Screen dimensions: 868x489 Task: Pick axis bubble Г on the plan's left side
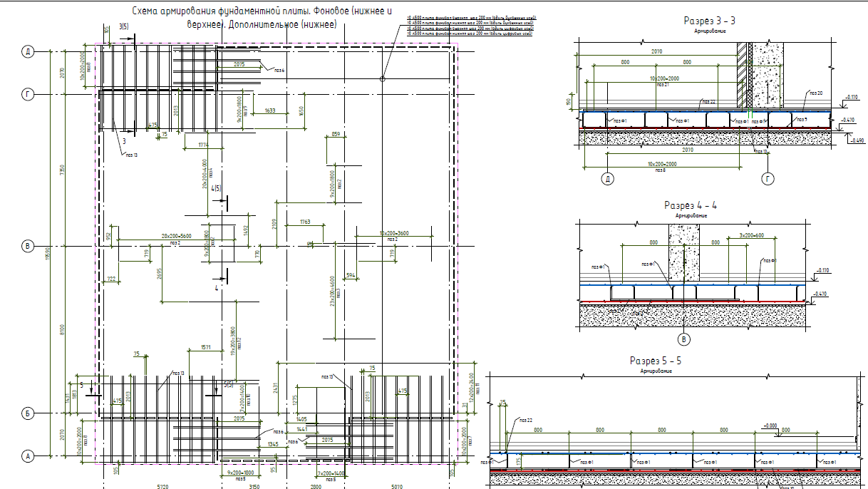pos(28,94)
